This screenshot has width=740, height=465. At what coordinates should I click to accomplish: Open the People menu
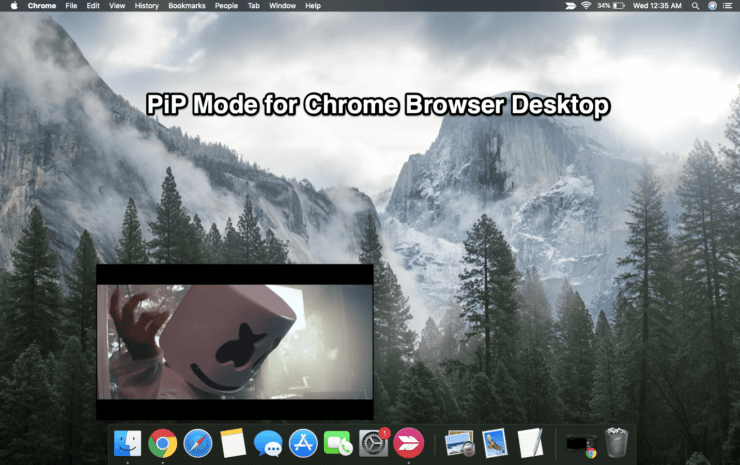(x=227, y=6)
